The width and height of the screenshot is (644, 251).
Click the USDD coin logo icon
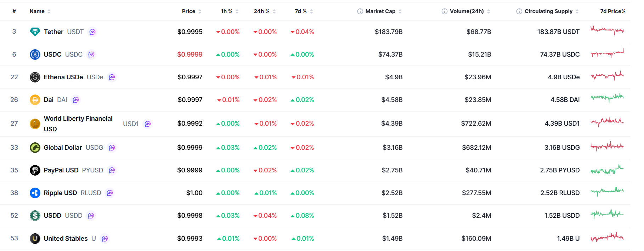coord(35,216)
